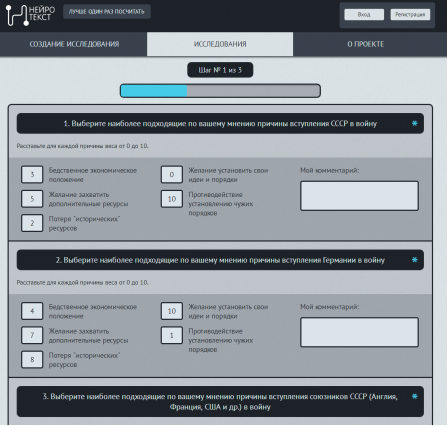Click the Шаг № 1 из 3 indicator
Viewport: 448px width, 426px height.
[220, 70]
